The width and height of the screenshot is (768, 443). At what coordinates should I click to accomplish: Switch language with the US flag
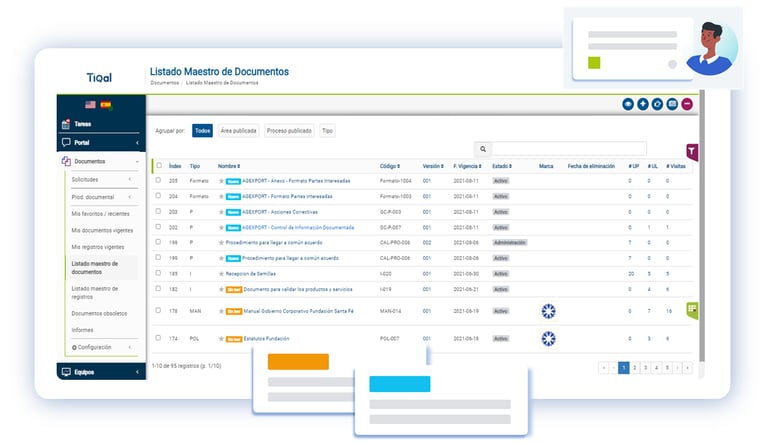pyautogui.click(x=90, y=105)
